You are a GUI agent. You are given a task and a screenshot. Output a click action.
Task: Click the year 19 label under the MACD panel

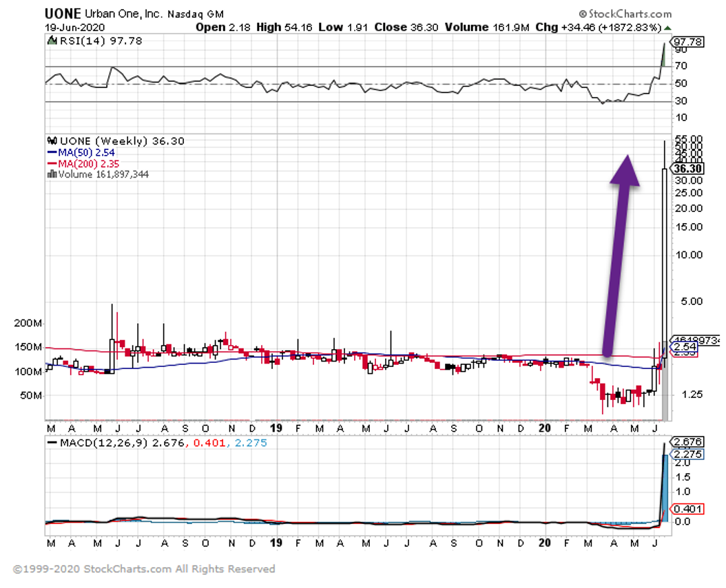click(x=276, y=543)
